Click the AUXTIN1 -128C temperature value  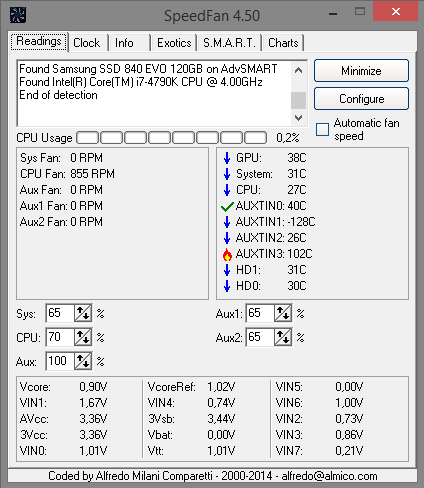pos(301,222)
